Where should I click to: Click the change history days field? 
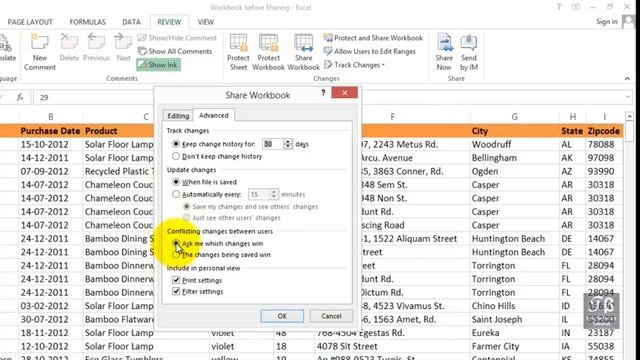point(272,144)
